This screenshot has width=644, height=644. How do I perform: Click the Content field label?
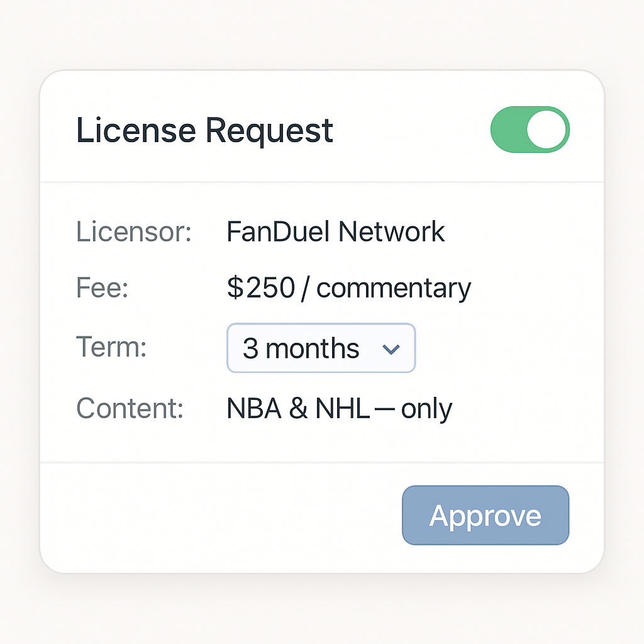[130, 408]
